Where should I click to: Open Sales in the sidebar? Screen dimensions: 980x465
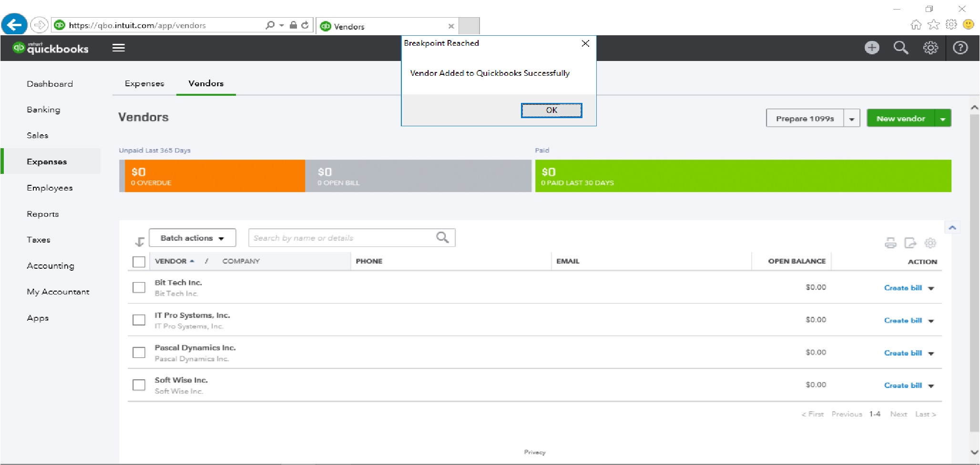[38, 135]
